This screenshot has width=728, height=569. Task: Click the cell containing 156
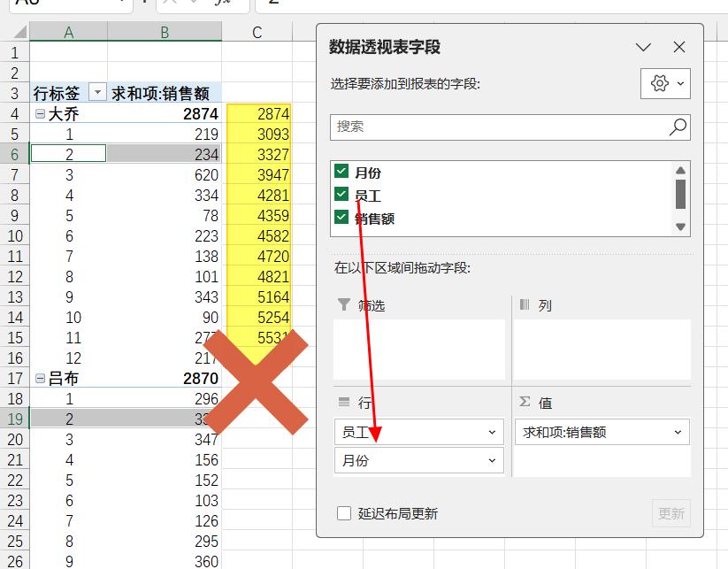click(x=165, y=460)
